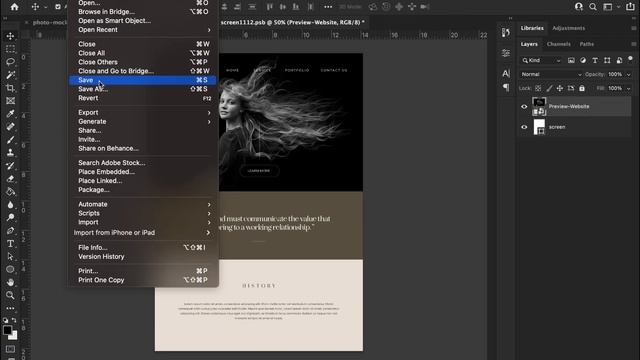Select the Brush tool
Viewport: 640px width, 360px height.
(x=10, y=140)
